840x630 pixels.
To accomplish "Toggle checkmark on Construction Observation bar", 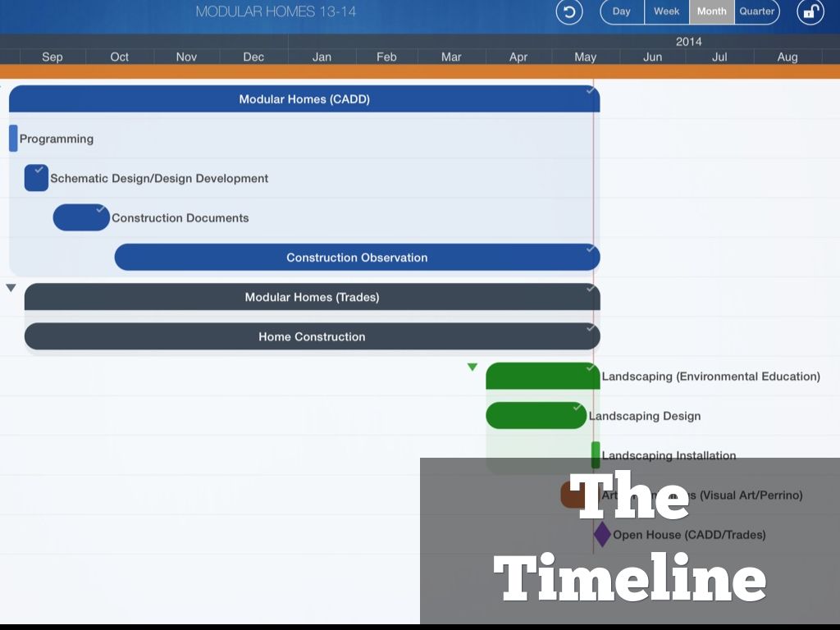I will [590, 249].
